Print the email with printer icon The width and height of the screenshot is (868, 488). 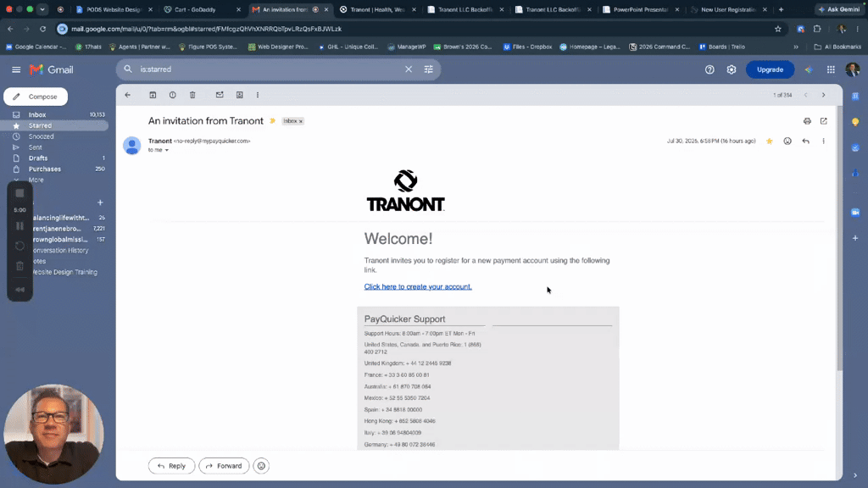[x=807, y=121]
